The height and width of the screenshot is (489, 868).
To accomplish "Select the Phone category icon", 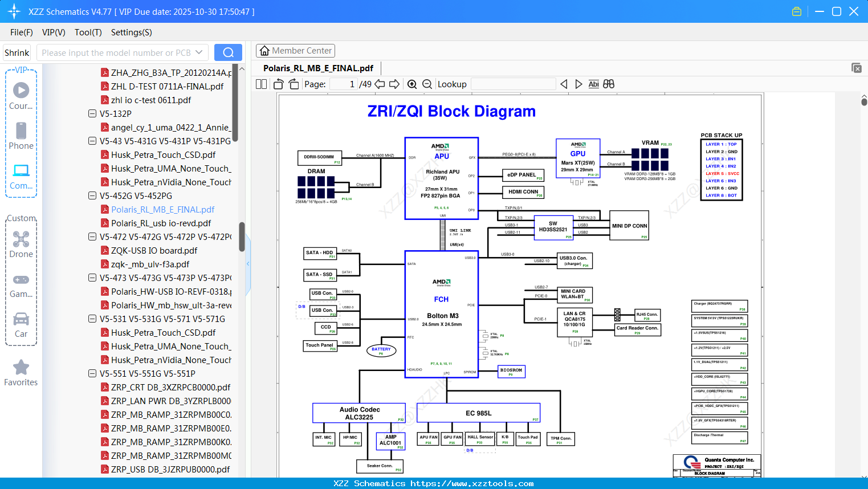I will [x=21, y=136].
